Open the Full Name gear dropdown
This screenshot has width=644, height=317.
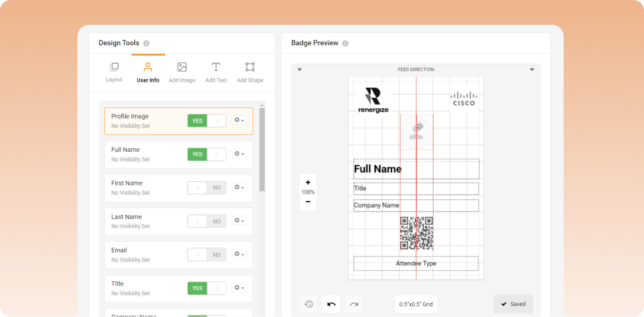point(239,154)
